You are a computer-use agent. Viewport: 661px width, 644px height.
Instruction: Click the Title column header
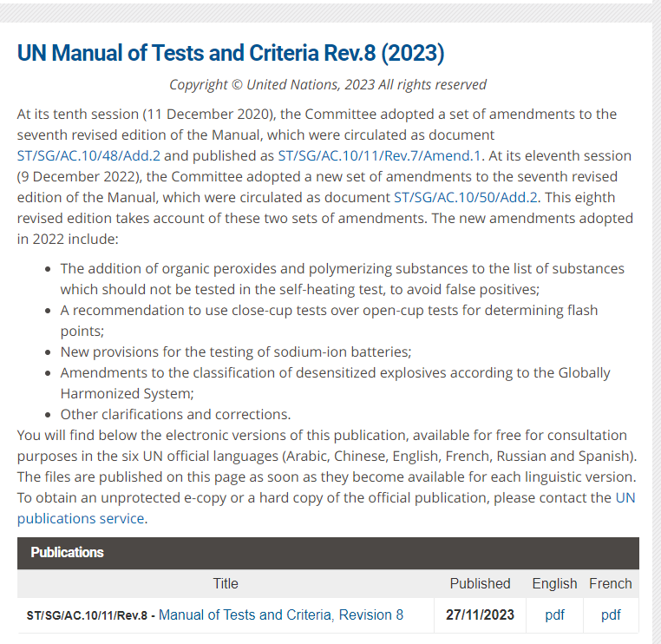pos(226,583)
